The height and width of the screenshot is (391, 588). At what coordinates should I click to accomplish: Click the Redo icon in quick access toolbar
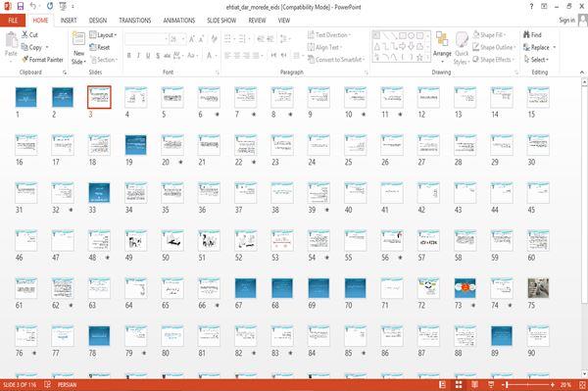(50, 6)
